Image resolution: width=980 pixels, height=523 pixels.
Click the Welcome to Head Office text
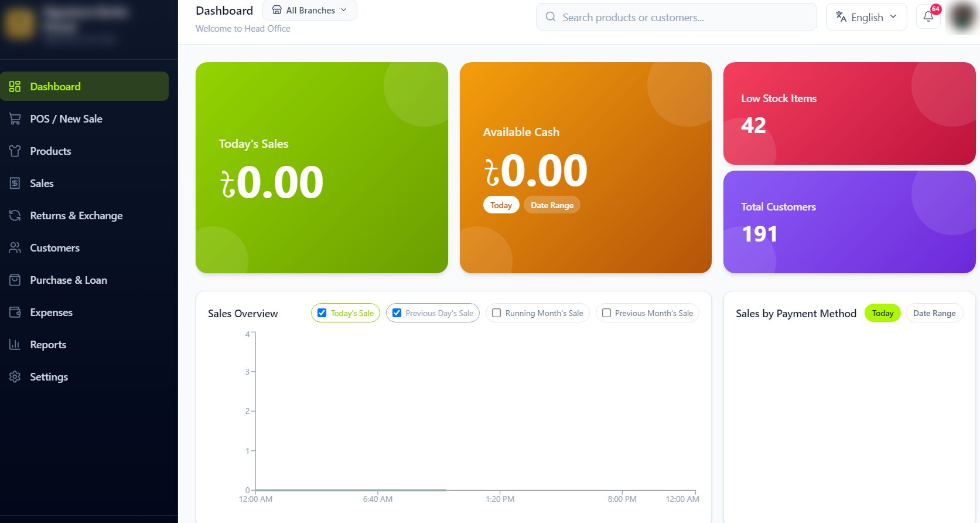(243, 29)
